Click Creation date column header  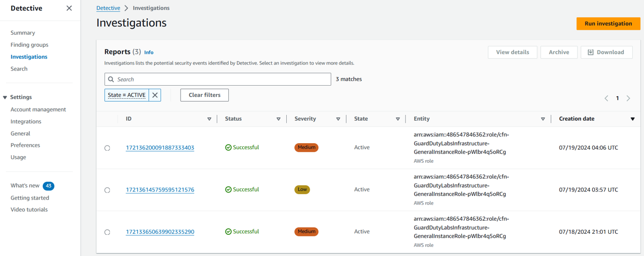577,119
